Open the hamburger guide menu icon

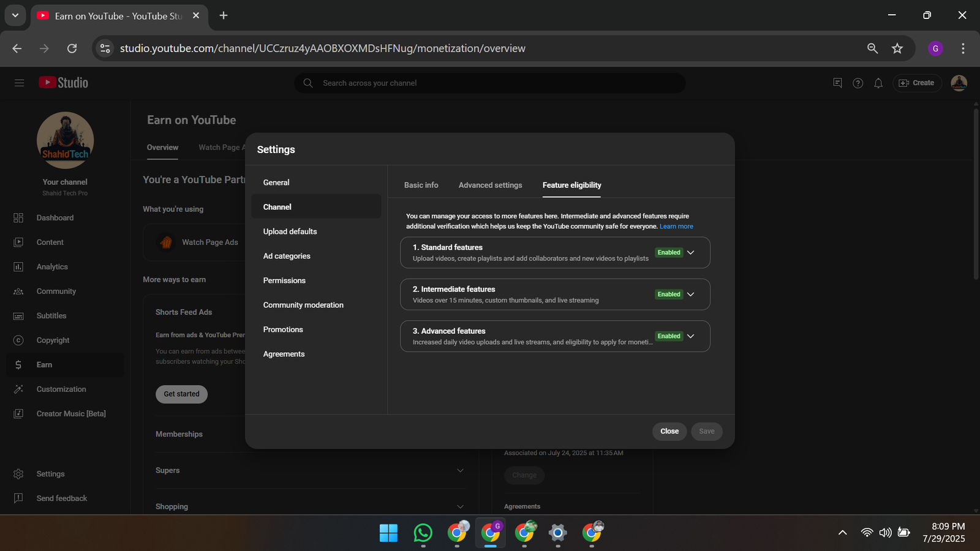point(20,83)
